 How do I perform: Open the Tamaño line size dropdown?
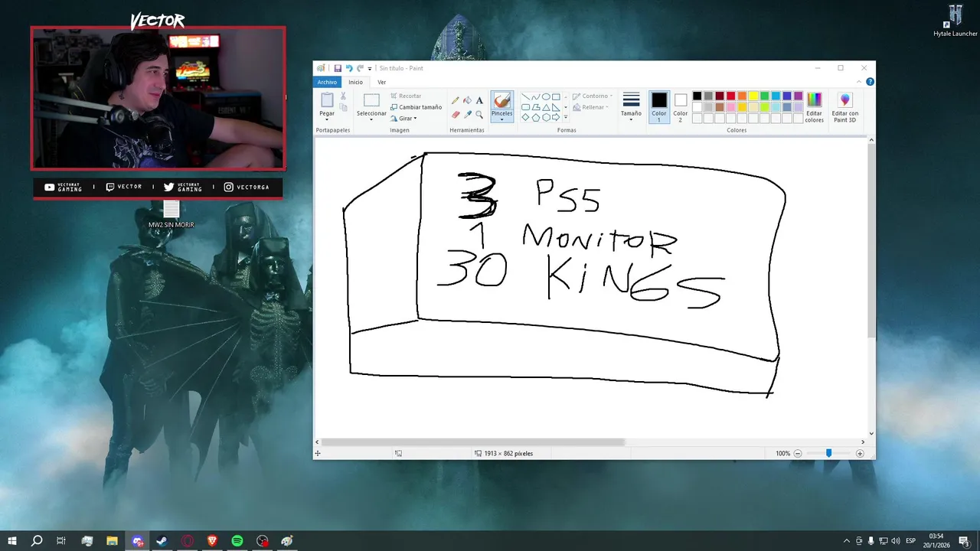click(631, 107)
